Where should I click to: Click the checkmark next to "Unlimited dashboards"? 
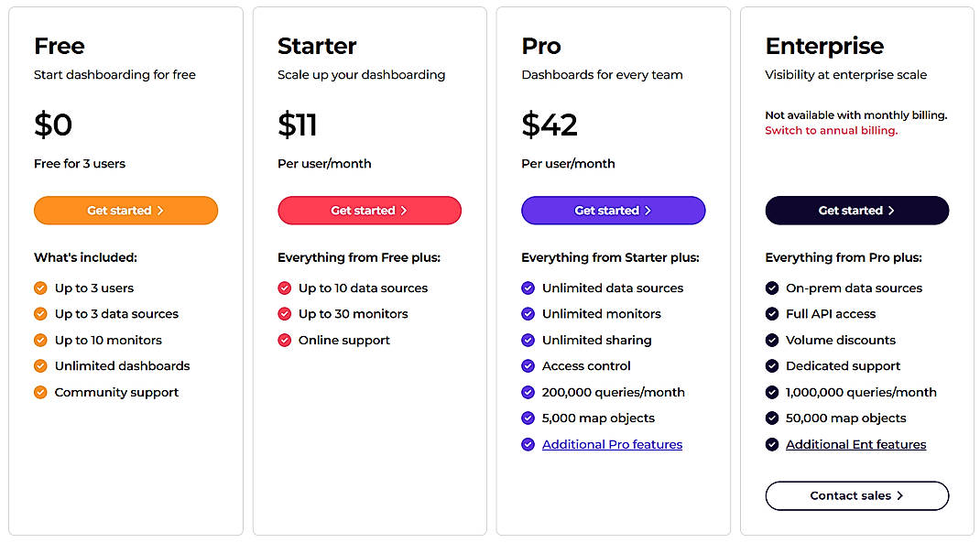[40, 365]
